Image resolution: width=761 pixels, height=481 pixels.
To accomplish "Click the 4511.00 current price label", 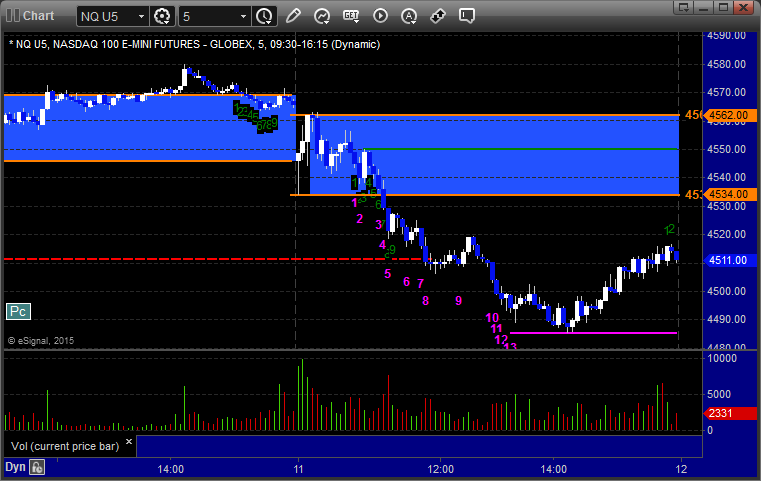I will (729, 261).
